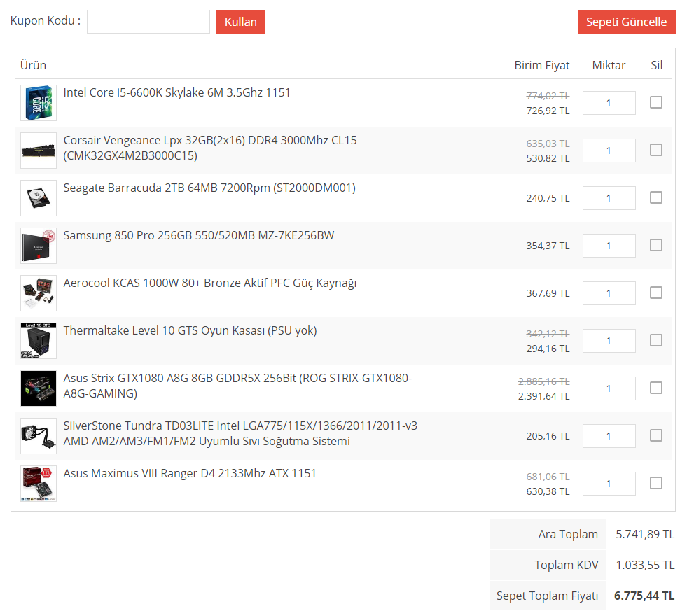This screenshot has width=687, height=616.
Task: Open Samsung 850 Pro SSD thumbnail
Action: click(x=39, y=246)
